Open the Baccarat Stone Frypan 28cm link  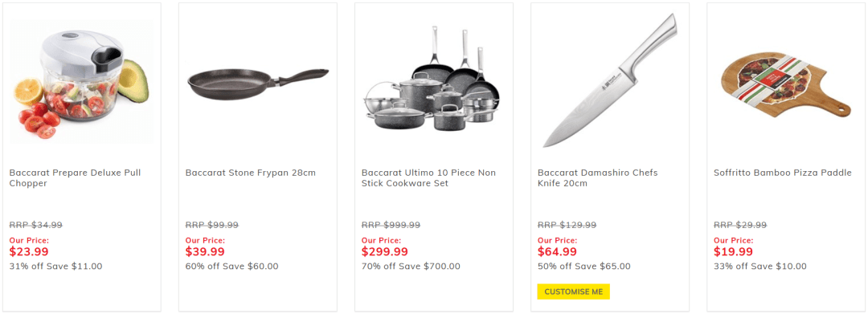(x=250, y=173)
